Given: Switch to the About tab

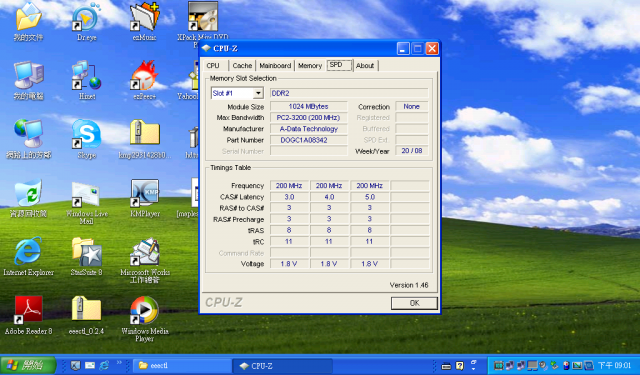Looking at the screenshot, I should coord(365,66).
